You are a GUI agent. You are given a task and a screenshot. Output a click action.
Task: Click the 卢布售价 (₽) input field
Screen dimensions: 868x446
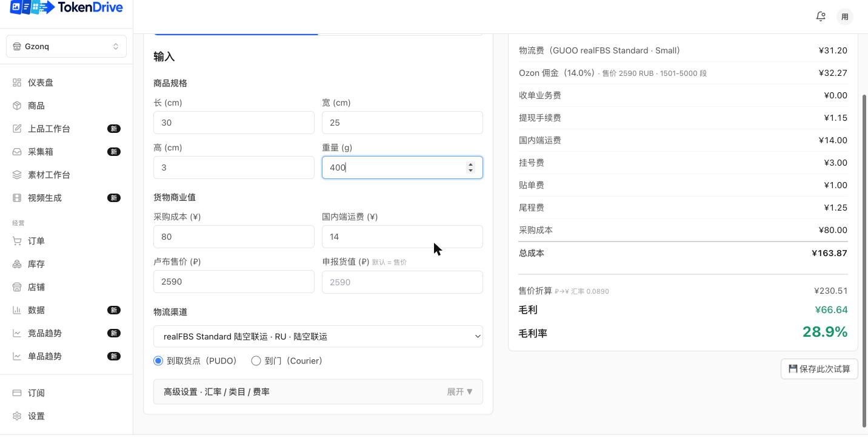(x=234, y=282)
